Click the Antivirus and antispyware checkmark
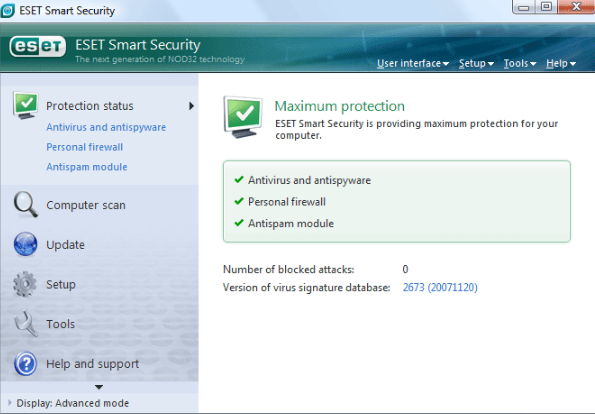595x414 pixels. [239, 179]
